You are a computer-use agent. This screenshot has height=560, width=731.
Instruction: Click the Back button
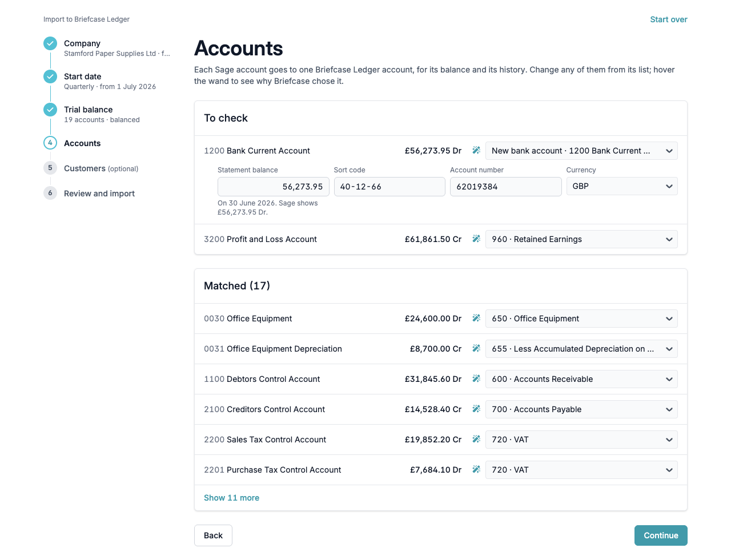pyautogui.click(x=213, y=535)
